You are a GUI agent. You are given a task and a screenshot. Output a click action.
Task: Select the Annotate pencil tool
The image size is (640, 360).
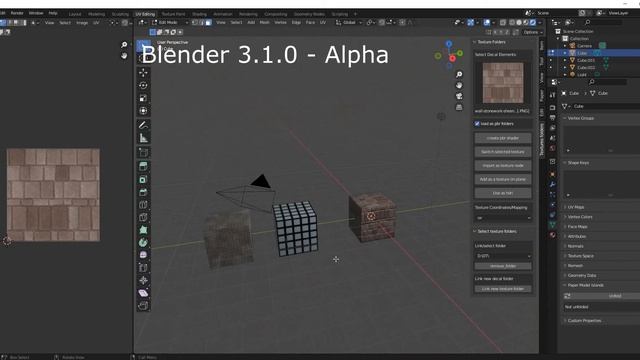(x=143, y=125)
